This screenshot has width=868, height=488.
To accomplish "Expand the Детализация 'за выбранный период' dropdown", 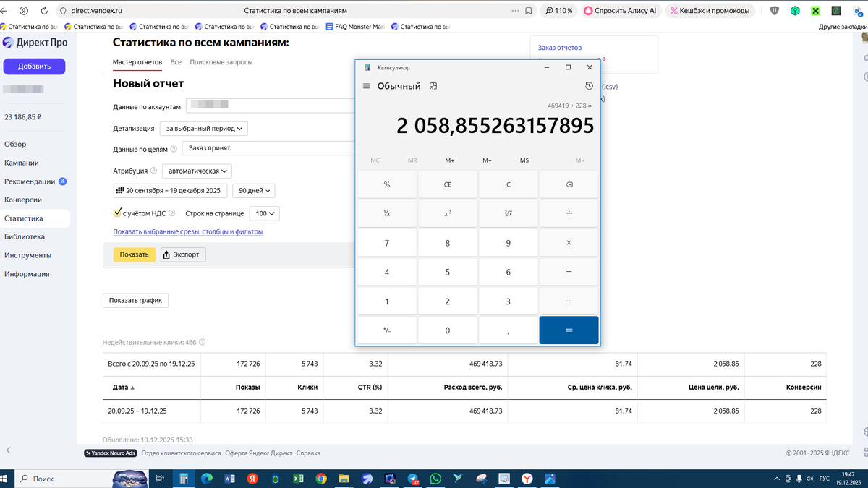I will point(204,128).
